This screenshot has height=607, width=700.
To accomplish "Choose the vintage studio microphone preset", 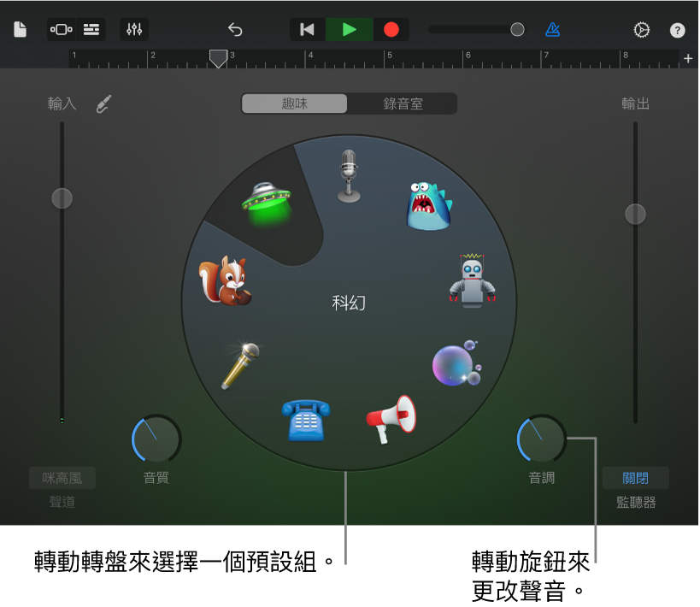I will [x=349, y=176].
